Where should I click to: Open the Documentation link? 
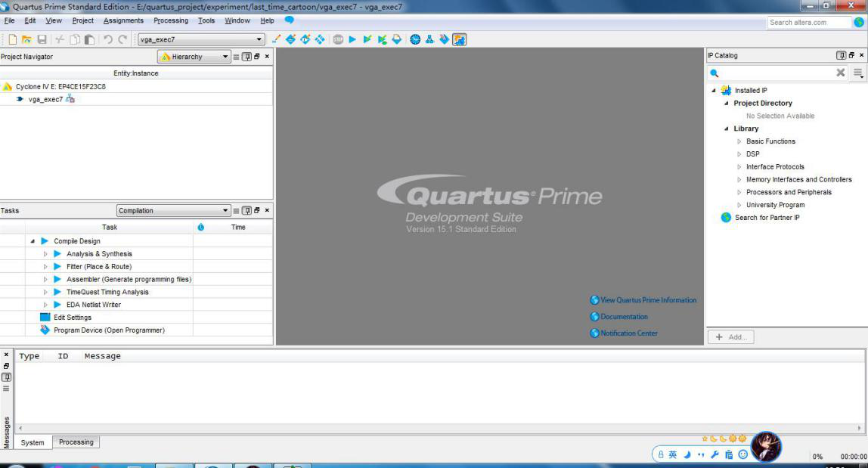pyautogui.click(x=619, y=316)
